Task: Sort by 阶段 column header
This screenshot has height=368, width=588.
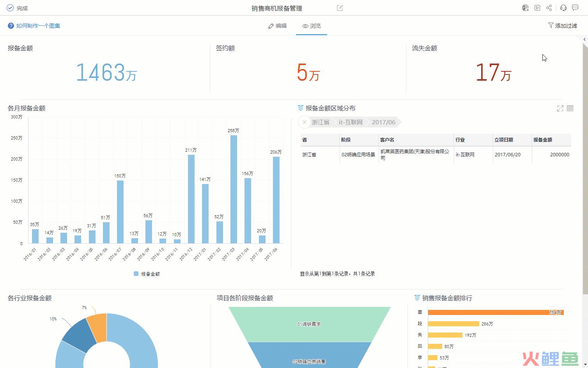Action: 359,140
